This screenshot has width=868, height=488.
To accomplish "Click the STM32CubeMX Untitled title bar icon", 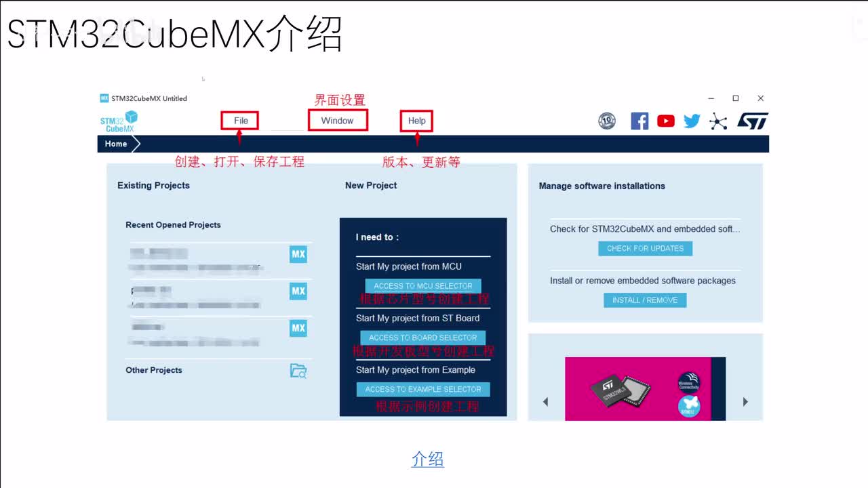I will pyautogui.click(x=104, y=98).
